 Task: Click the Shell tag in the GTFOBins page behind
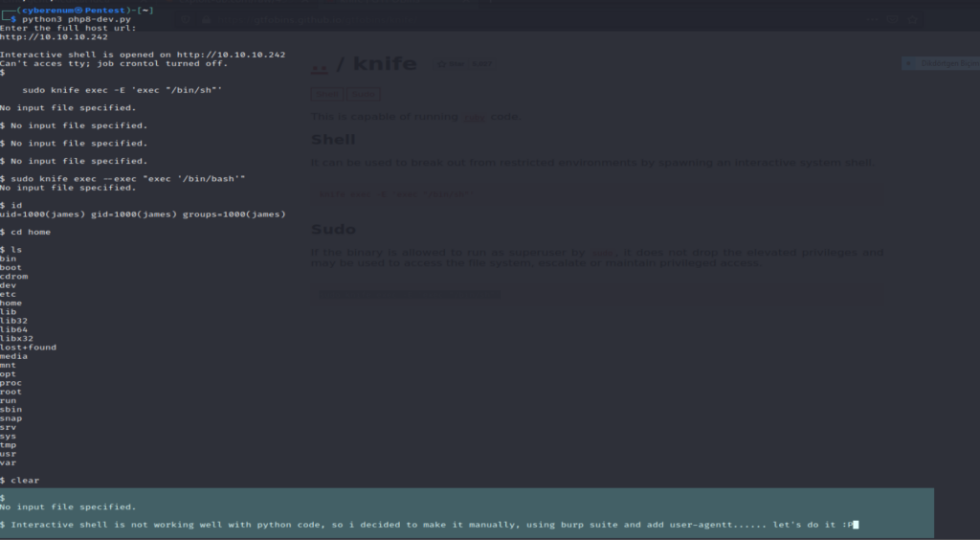click(326, 94)
